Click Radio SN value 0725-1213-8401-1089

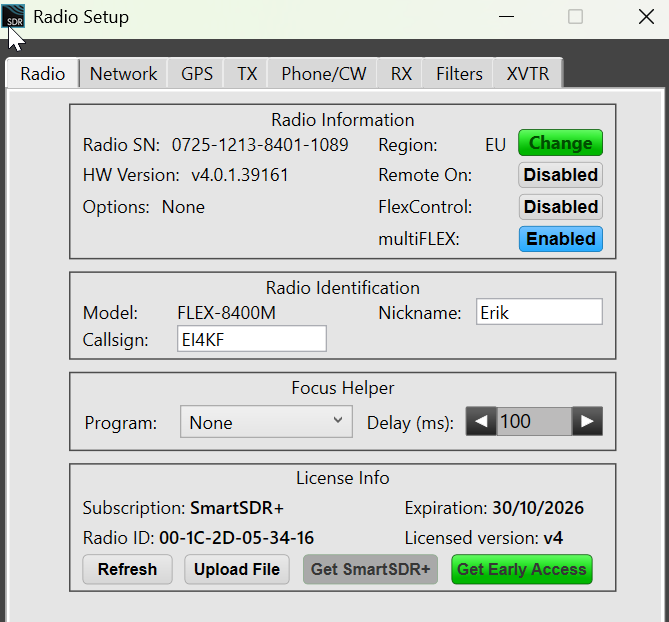coord(260,145)
